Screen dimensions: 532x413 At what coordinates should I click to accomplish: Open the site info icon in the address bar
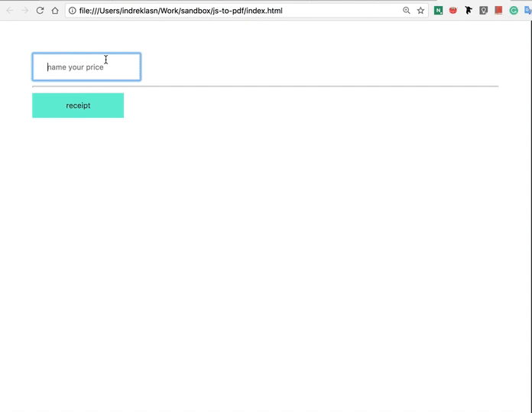point(73,11)
